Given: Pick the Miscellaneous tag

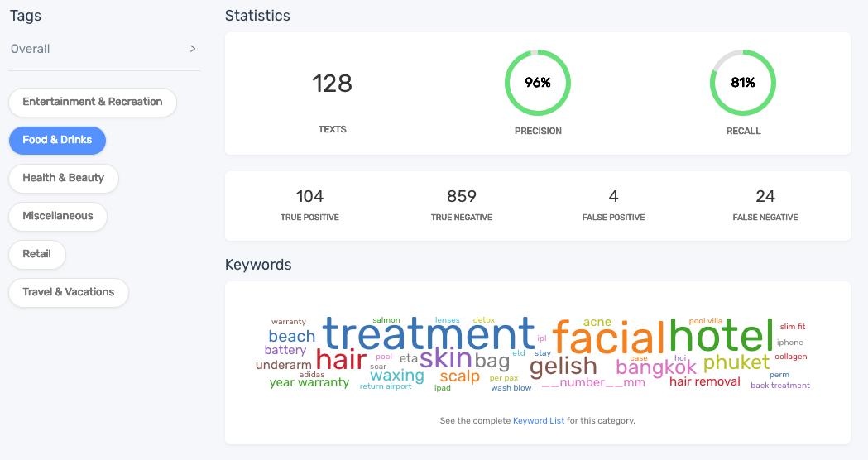Looking at the screenshot, I should click(58, 216).
